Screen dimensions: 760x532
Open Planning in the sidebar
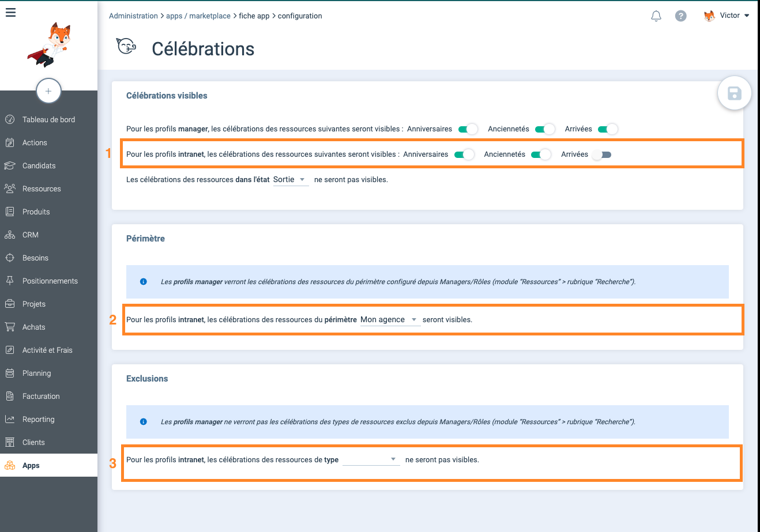point(48,373)
